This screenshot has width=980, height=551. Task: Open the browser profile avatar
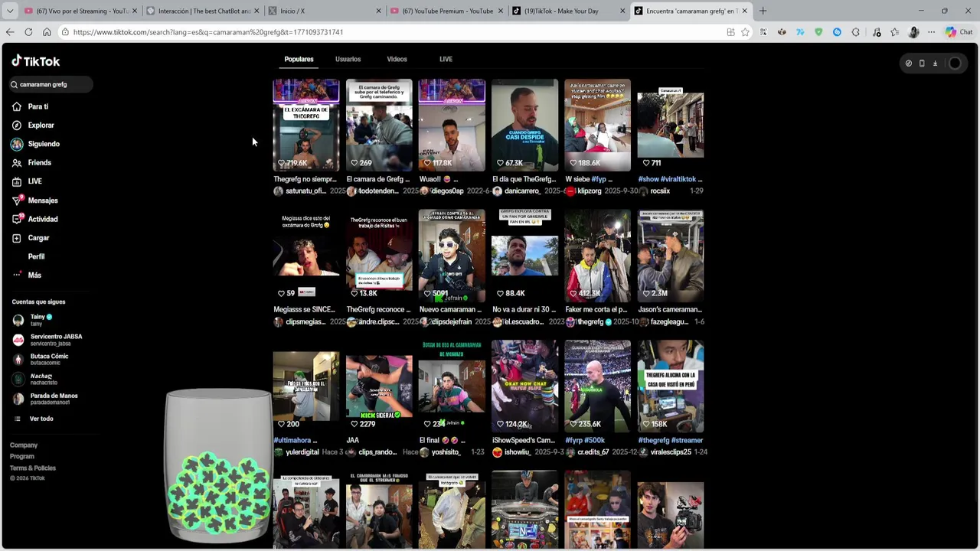click(913, 32)
